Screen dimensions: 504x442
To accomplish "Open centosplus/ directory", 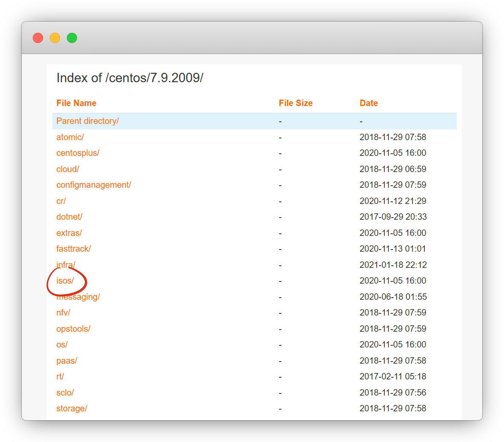I will pos(77,153).
